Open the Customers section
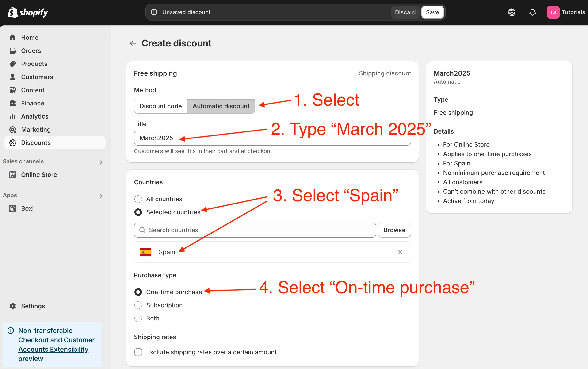Viewport: 588px width, 369px height. click(x=37, y=77)
